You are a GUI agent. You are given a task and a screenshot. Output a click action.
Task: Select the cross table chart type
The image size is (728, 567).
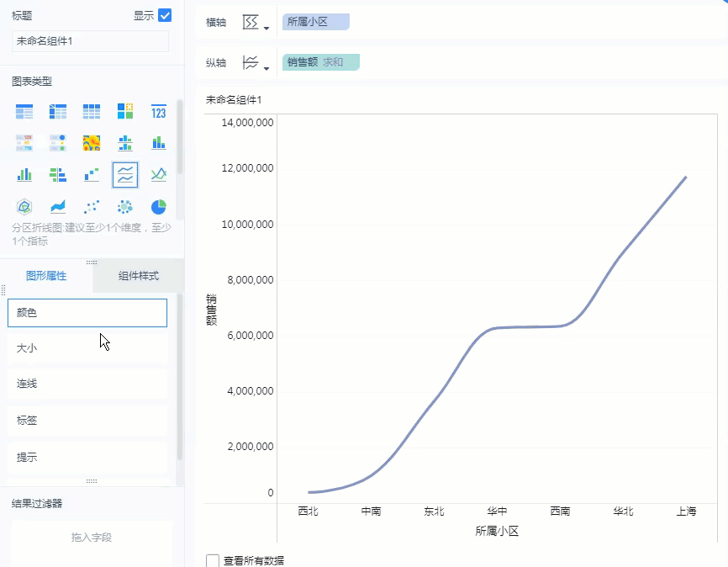coord(58,112)
